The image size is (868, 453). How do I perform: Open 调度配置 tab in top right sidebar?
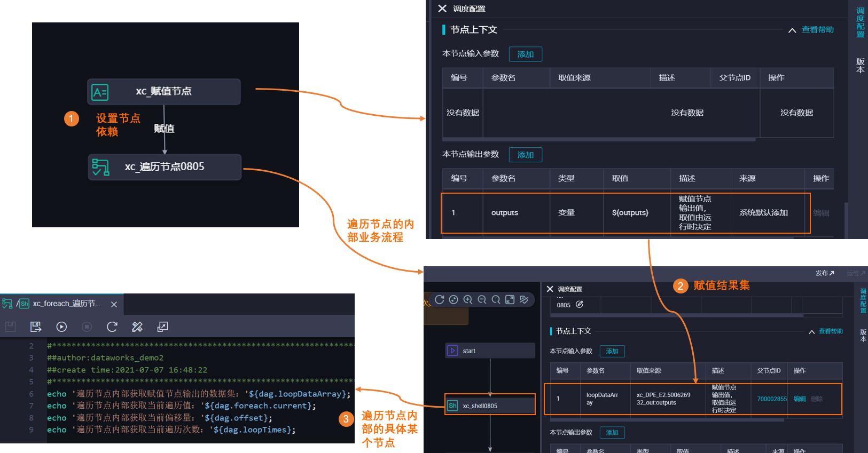[x=860, y=22]
